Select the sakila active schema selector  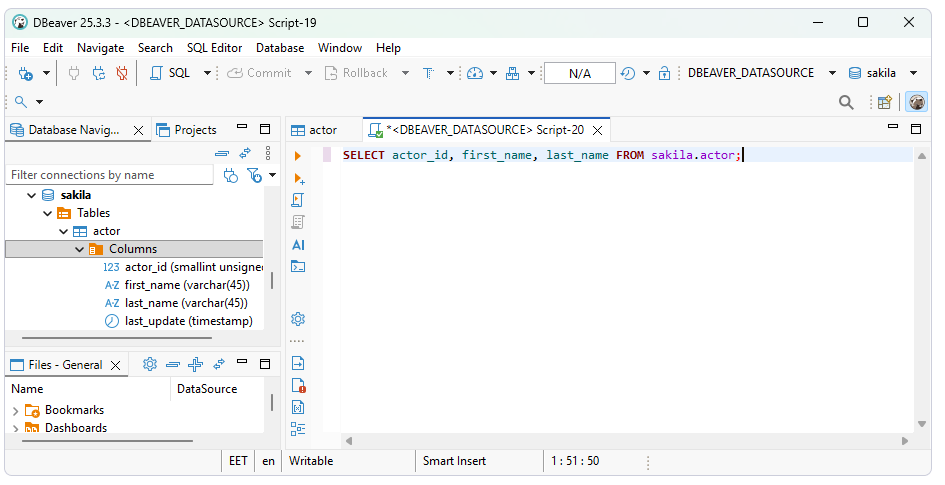point(883,74)
